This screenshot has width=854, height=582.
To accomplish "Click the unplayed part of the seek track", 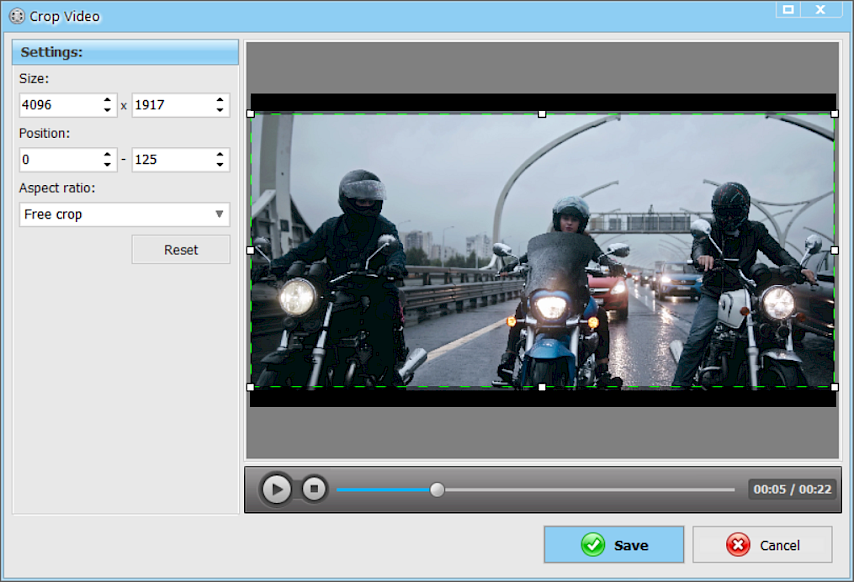I will [589, 490].
